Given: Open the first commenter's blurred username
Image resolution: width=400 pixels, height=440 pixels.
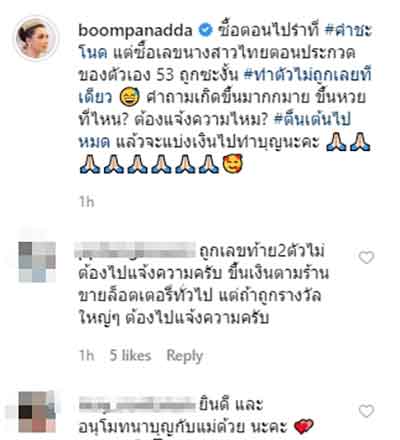Looking at the screenshot, I should tap(137, 251).
